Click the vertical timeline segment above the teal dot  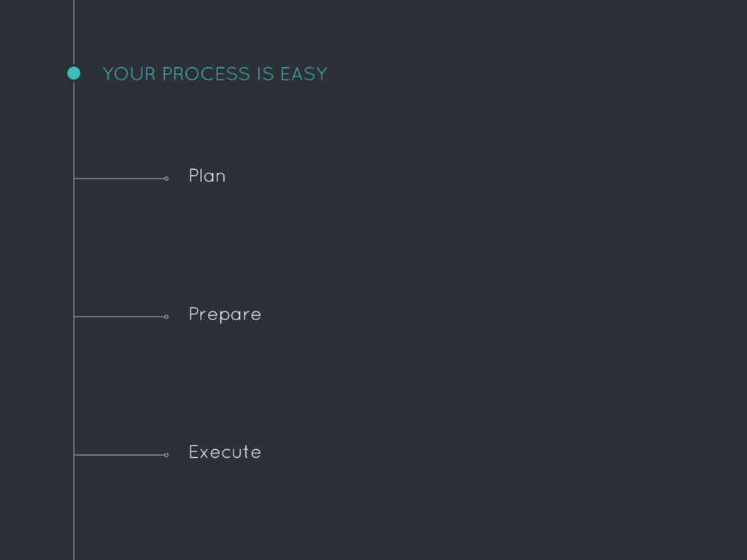click(74, 32)
